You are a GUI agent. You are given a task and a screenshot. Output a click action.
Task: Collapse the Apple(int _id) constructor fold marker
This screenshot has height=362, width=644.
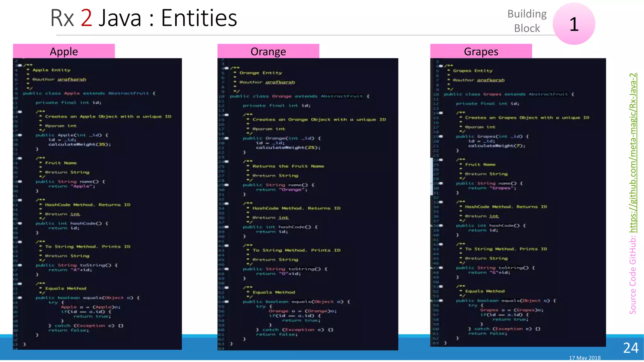coord(20,135)
